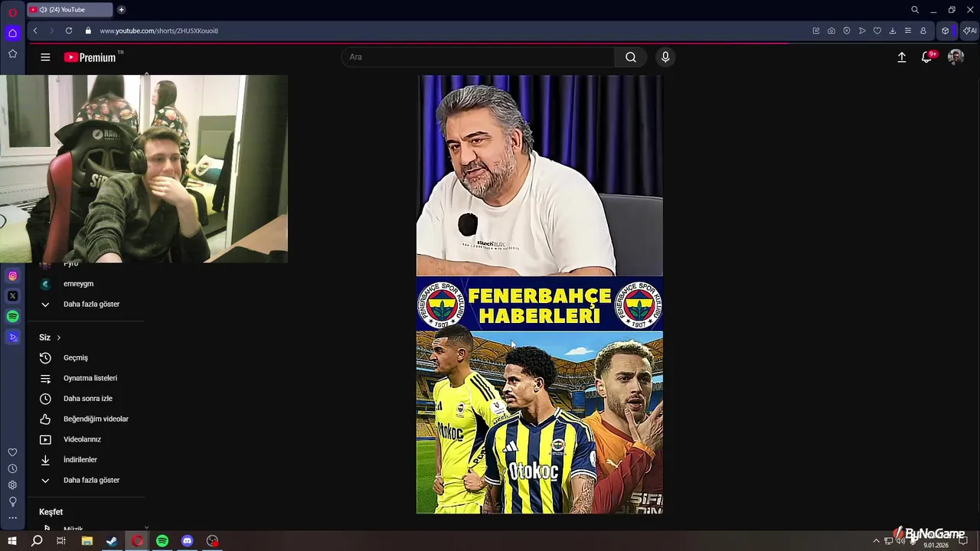Open Daha sonra izle list
Image resolution: width=980 pixels, height=551 pixels.
(x=87, y=399)
